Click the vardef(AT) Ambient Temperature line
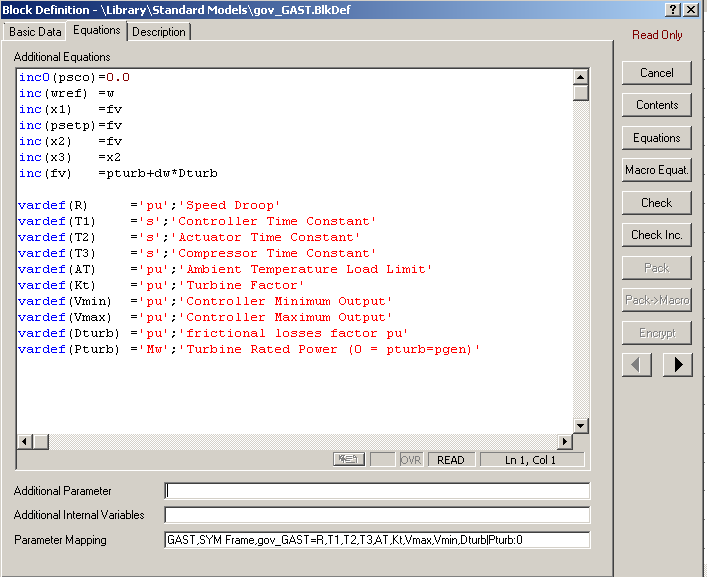 coord(225,270)
